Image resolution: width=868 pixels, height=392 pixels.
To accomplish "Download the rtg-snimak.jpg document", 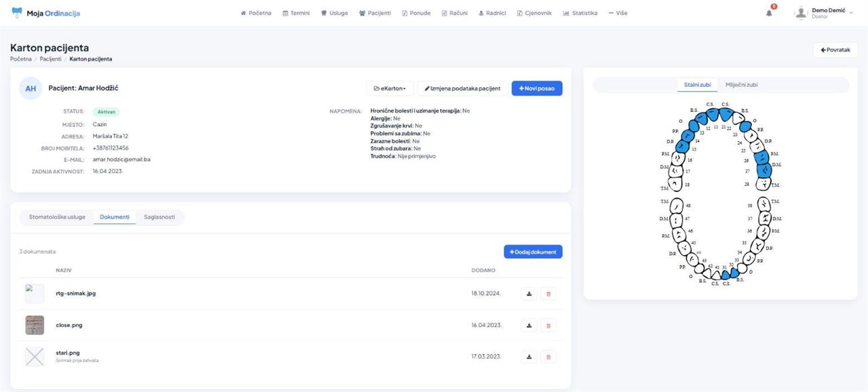I will point(530,294).
